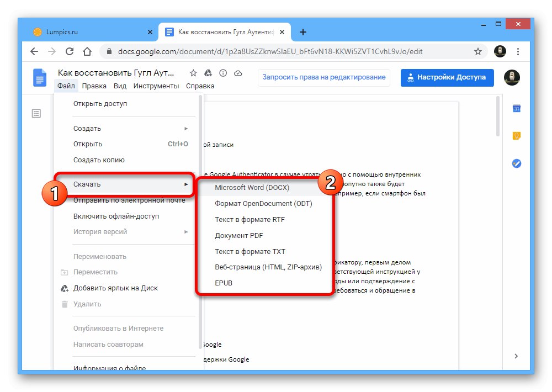Click the Google Docs home icon
This screenshot has height=392, width=552.
pyautogui.click(x=39, y=77)
